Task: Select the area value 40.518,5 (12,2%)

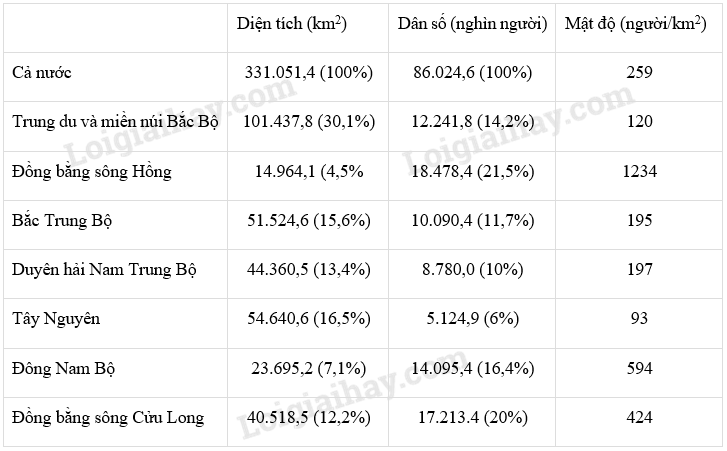Action: pyautogui.click(x=308, y=418)
